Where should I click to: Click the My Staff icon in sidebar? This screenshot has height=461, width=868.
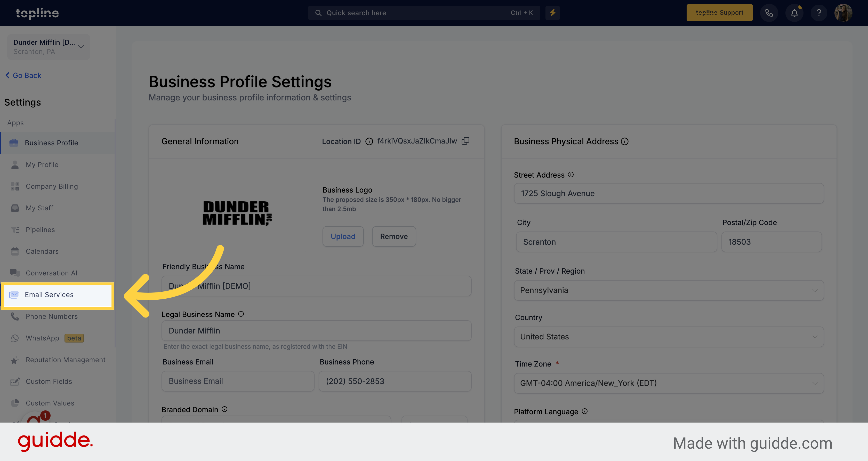[x=15, y=208]
